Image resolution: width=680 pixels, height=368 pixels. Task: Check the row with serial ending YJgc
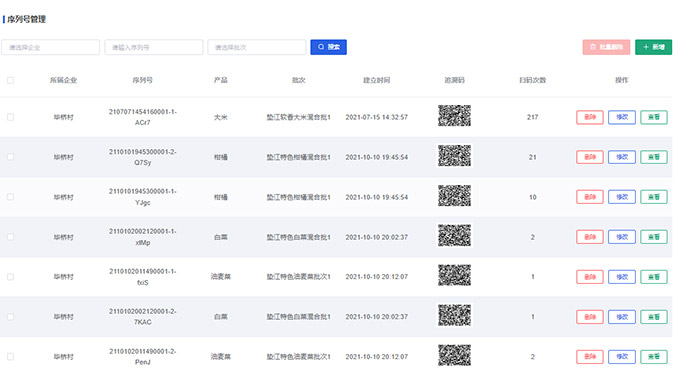(x=10, y=197)
